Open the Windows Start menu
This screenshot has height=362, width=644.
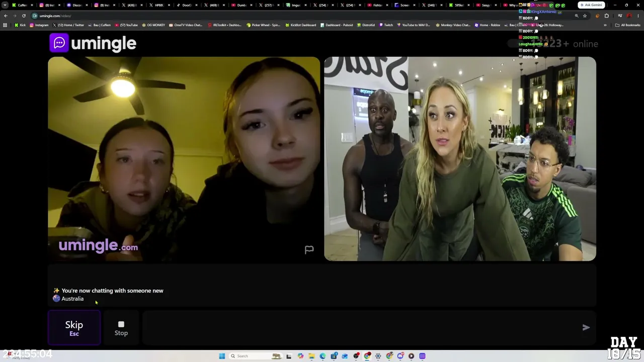coord(222,356)
